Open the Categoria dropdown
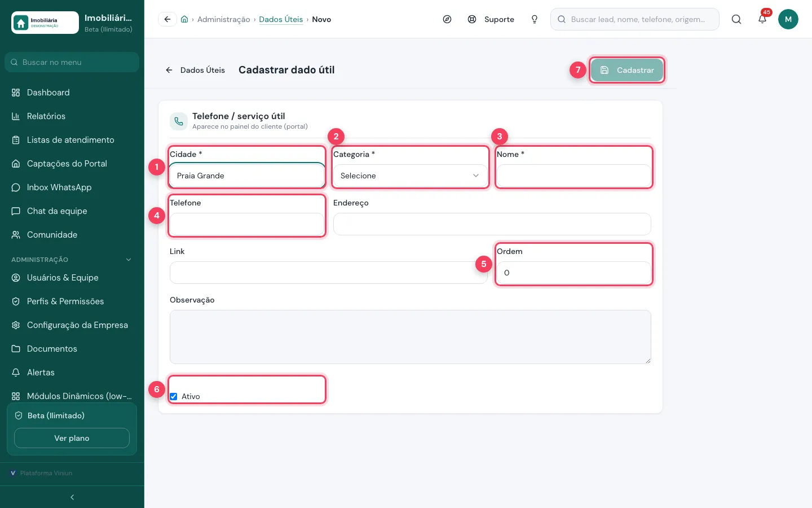This screenshot has width=812, height=508. (x=411, y=176)
